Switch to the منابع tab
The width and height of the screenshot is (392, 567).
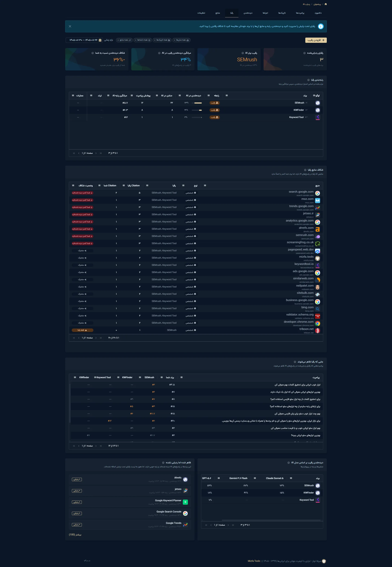click(218, 13)
